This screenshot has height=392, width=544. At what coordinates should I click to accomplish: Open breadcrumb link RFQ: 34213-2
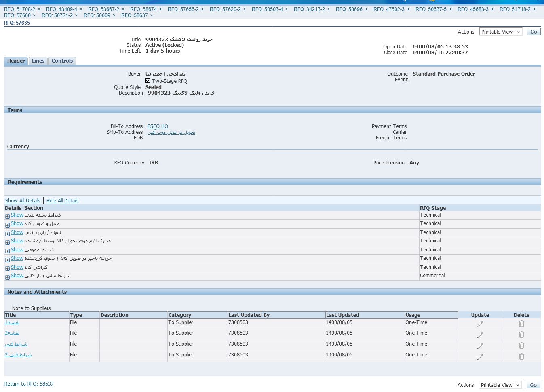[309, 9]
